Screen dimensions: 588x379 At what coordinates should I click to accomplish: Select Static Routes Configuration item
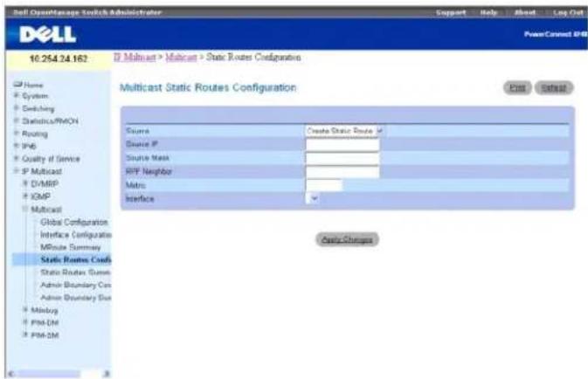76,259
